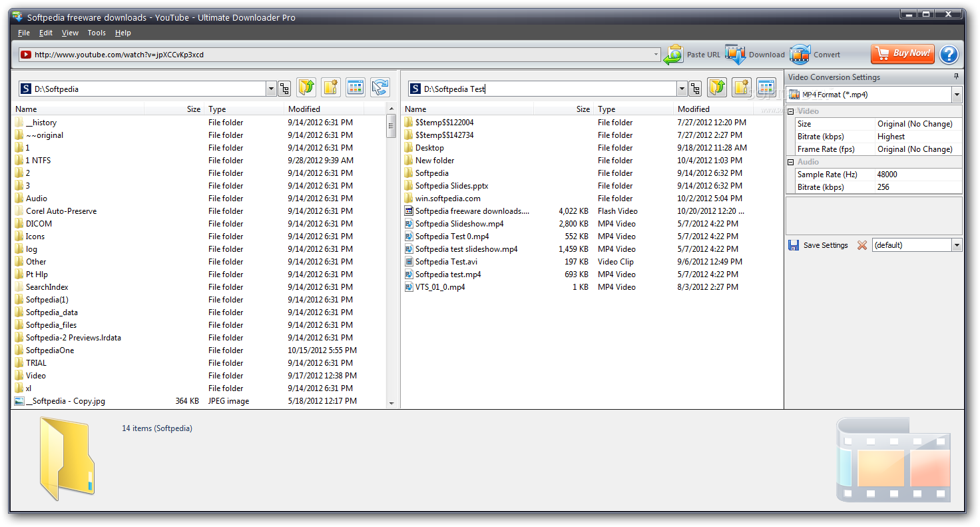Pin the Video Conversion Settings panel

pos(957,77)
